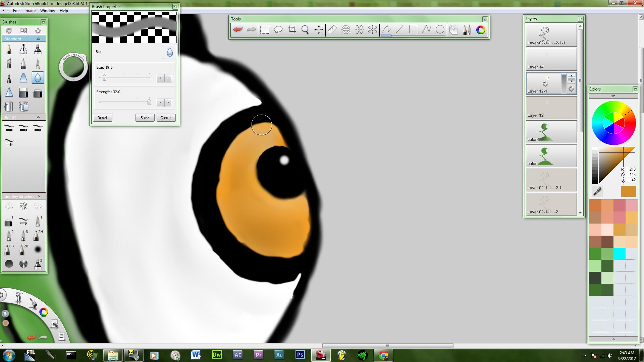Open Layer 12-1 options gear icon
The image size is (644, 362).
[x=571, y=89]
